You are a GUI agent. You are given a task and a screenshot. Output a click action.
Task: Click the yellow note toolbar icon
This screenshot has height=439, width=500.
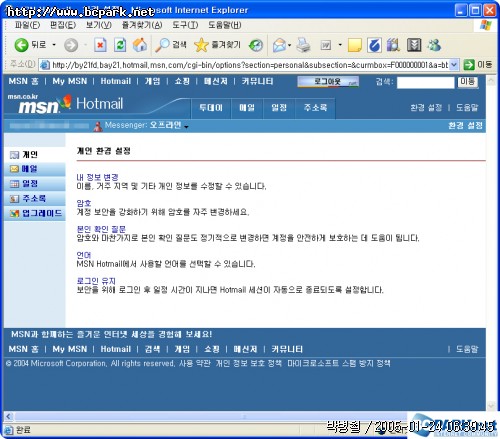coord(355,45)
